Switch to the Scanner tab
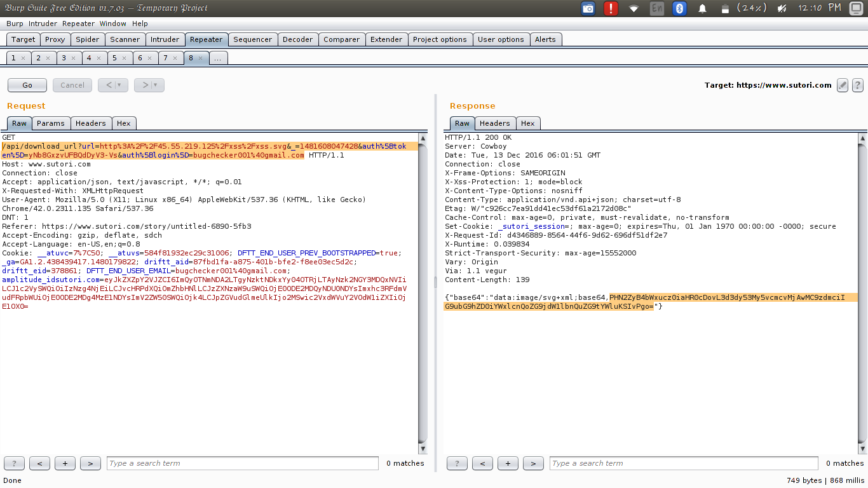Screen dimensions: 868x488 coord(125,39)
